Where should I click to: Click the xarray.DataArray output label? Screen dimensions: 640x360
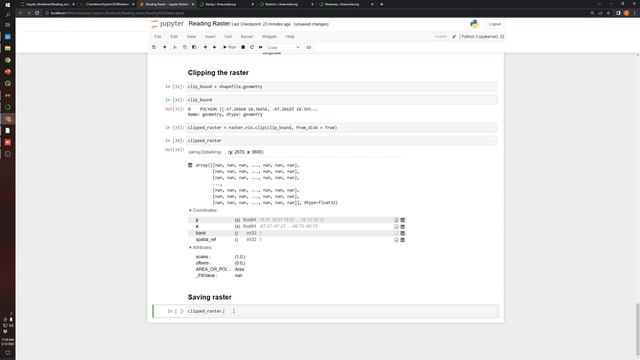tap(205, 152)
